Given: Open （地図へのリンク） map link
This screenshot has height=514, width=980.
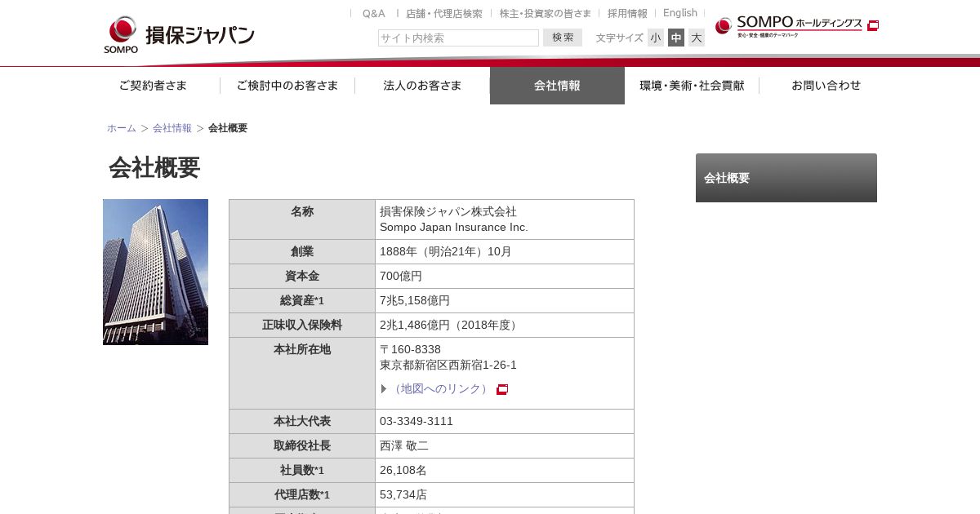Looking at the screenshot, I should 441,388.
